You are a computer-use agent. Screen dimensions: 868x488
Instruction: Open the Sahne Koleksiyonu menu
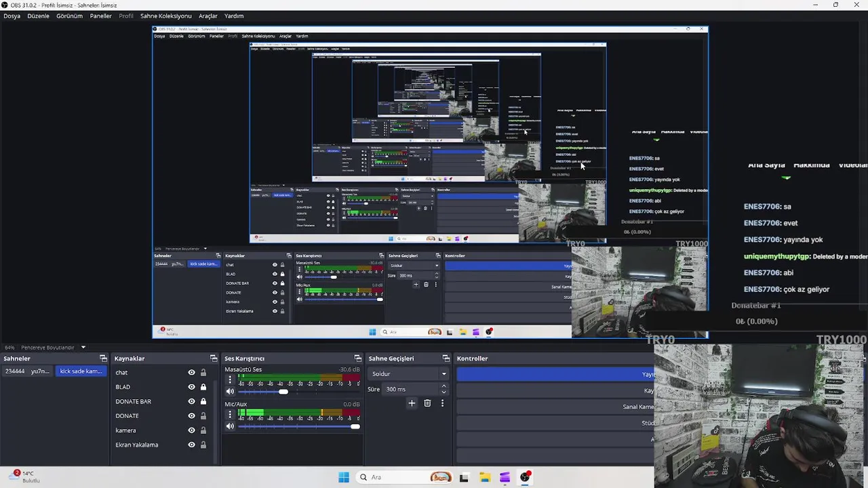point(166,16)
